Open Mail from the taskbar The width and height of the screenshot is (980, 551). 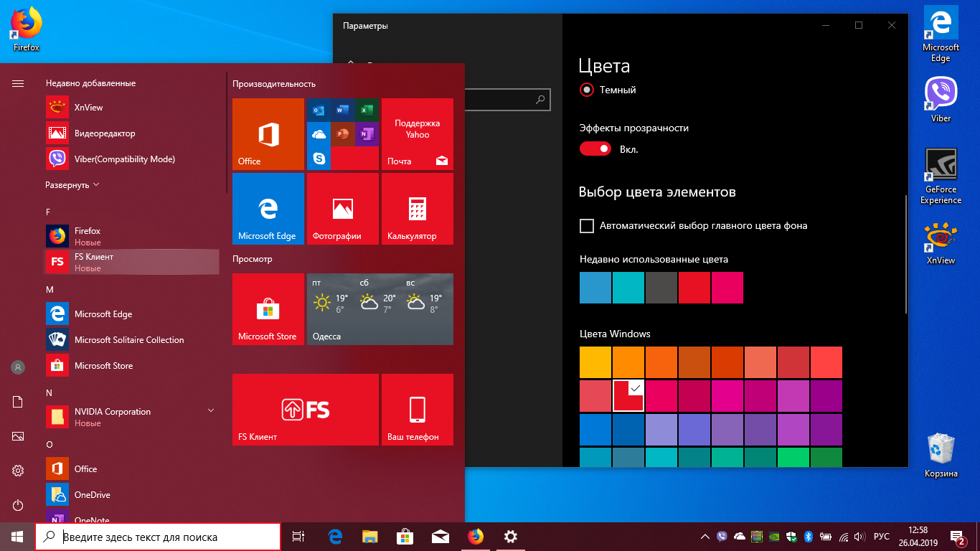click(x=440, y=537)
